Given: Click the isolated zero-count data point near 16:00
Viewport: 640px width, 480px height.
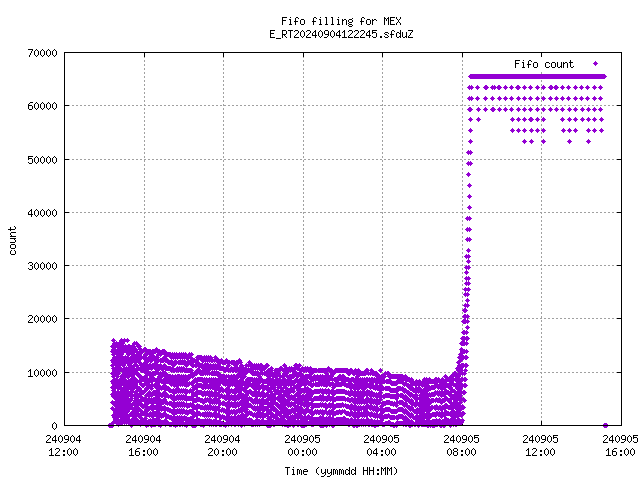Looking at the screenshot, I should [605, 425].
